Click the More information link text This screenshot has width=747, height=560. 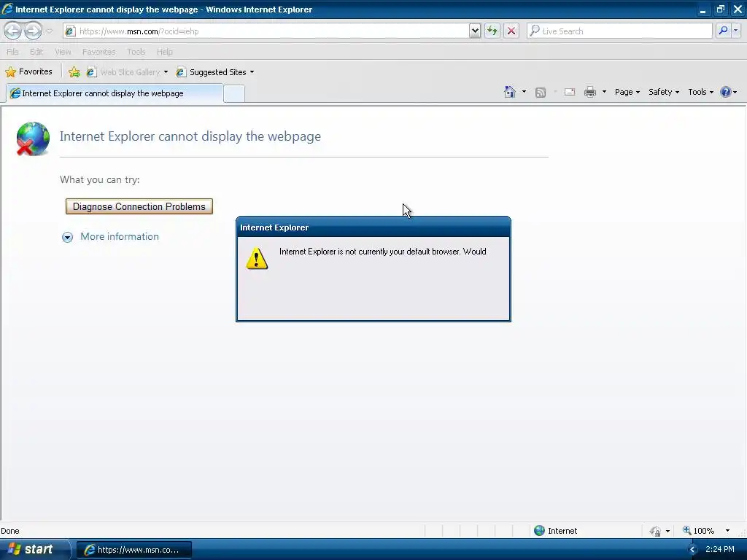(120, 237)
